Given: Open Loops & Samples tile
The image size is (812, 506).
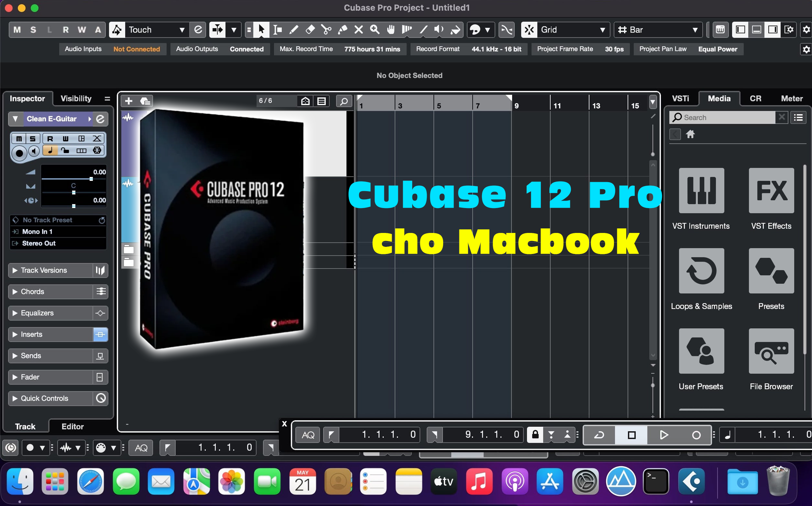Looking at the screenshot, I should (x=701, y=271).
